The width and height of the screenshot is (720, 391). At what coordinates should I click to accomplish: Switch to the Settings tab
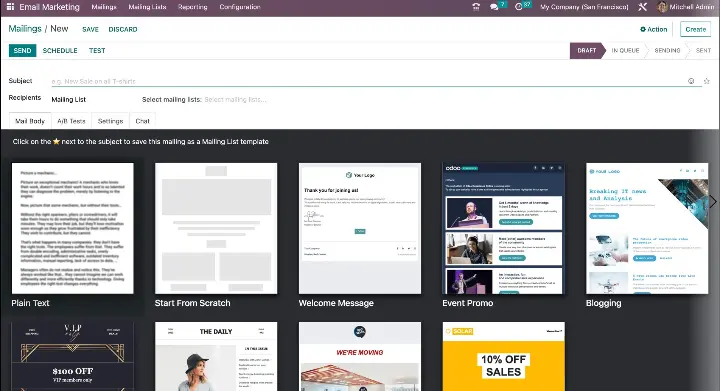click(x=111, y=121)
